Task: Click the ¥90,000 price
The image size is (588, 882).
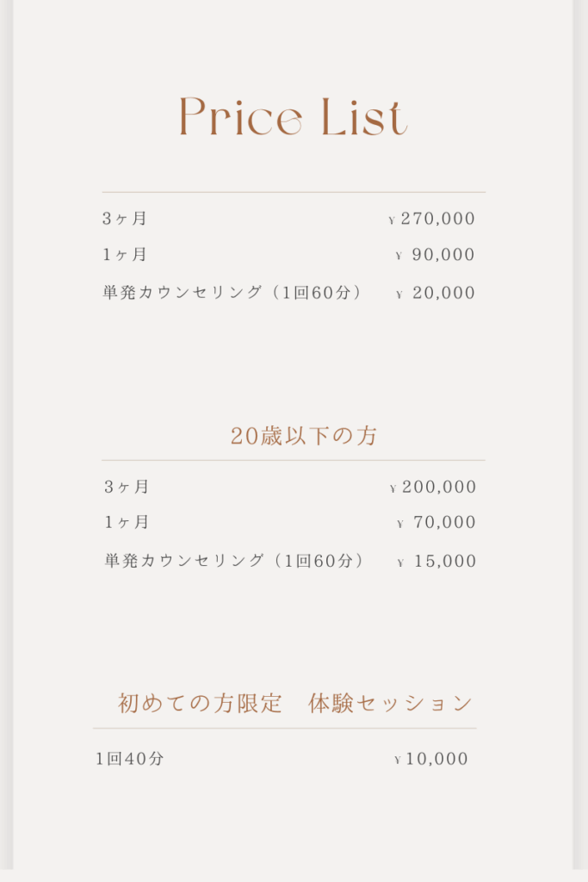Action: click(435, 255)
